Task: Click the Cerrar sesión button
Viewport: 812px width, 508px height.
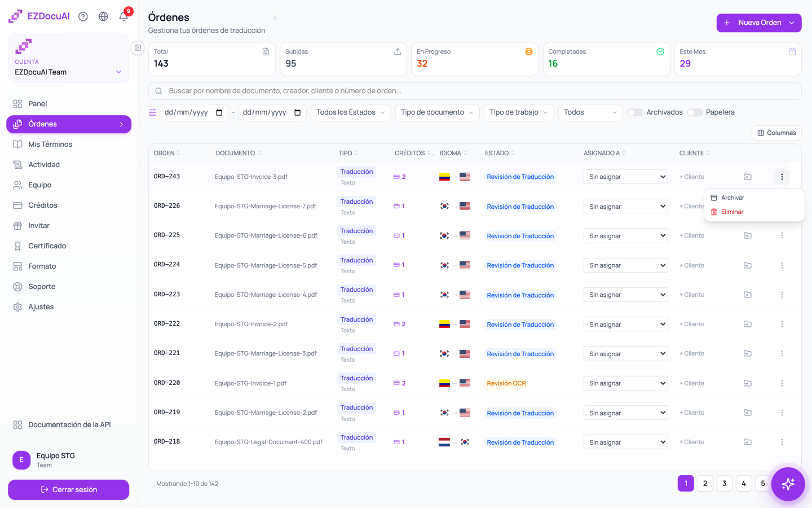Action: pos(68,489)
